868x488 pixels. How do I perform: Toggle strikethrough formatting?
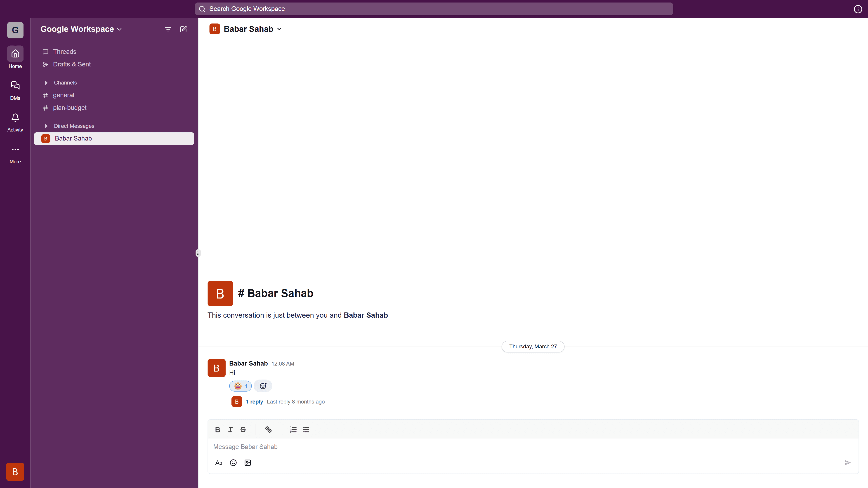coord(243,429)
